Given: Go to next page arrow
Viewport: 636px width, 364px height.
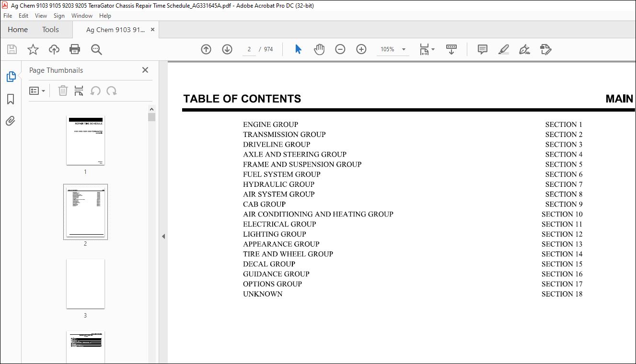Looking at the screenshot, I should tap(227, 49).
